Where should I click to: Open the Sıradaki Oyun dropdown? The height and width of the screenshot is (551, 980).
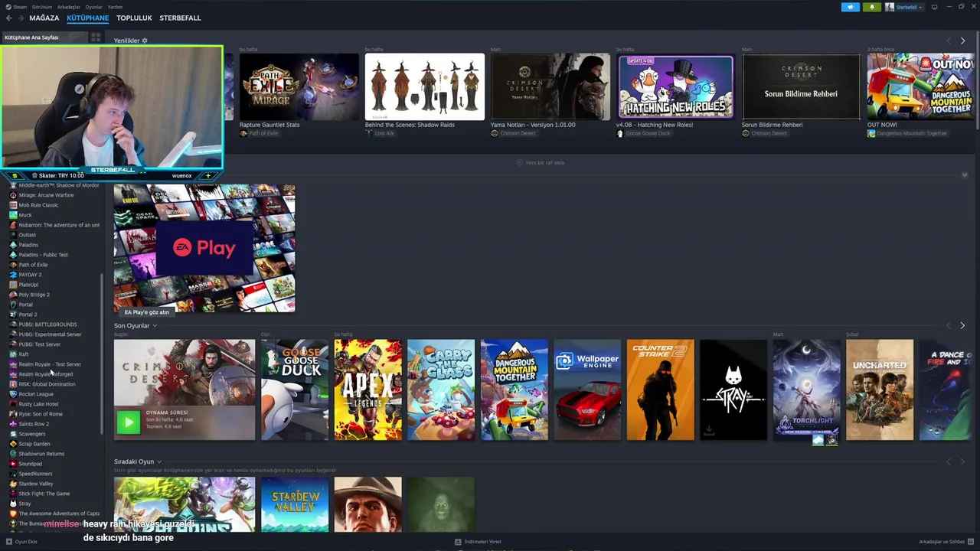159,462
